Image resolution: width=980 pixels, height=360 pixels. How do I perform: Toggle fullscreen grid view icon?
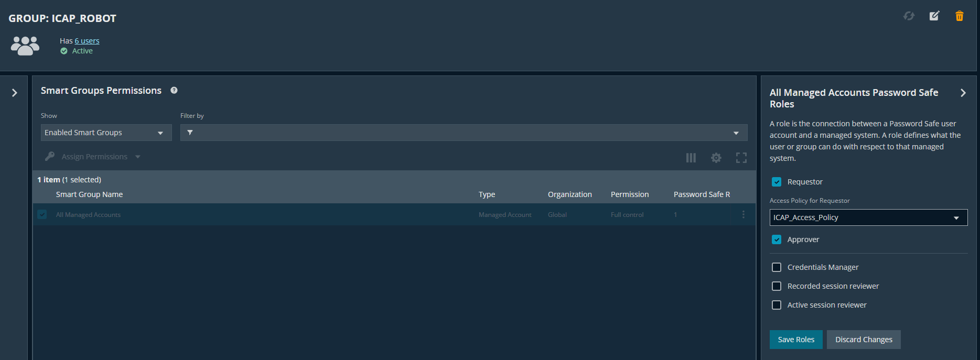[x=741, y=158]
